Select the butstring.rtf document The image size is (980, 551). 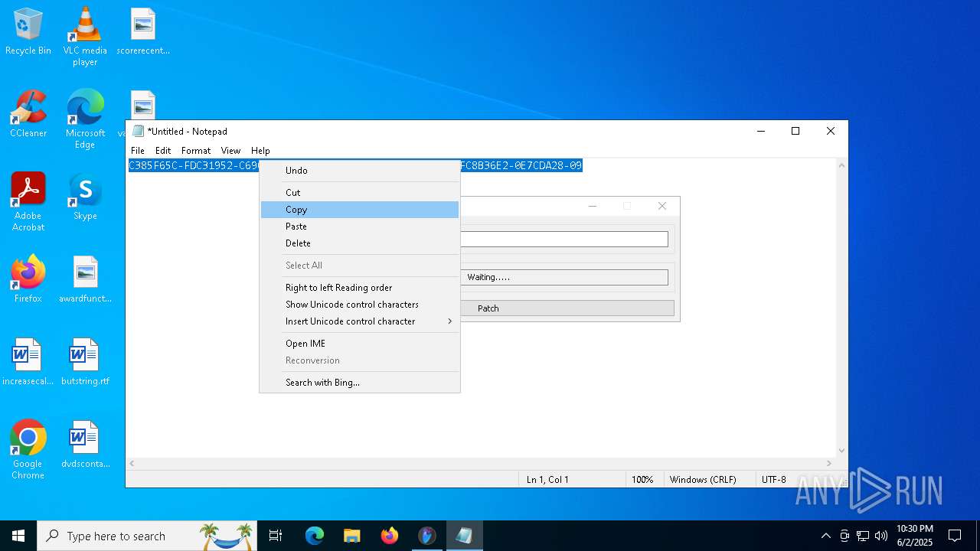pos(85,362)
